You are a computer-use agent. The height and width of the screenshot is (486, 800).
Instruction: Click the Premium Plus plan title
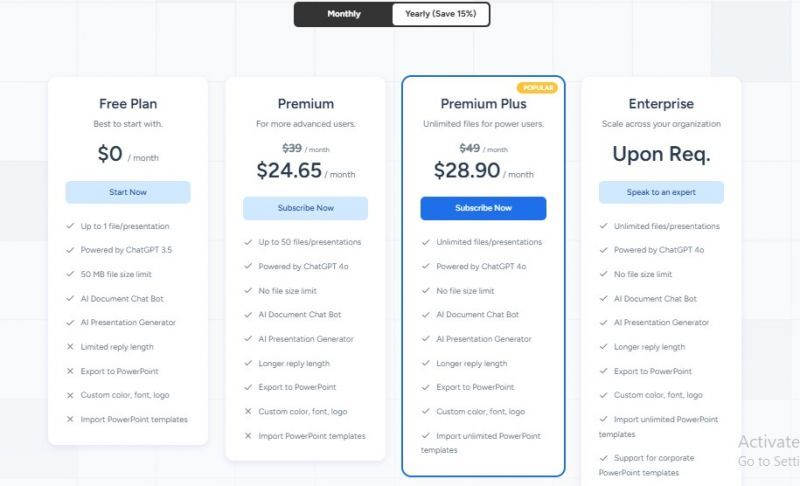pyautogui.click(x=483, y=104)
